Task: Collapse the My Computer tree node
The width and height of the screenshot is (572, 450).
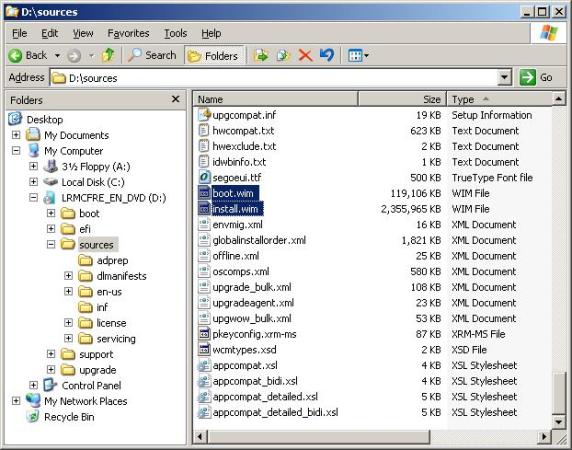Action: (16, 151)
